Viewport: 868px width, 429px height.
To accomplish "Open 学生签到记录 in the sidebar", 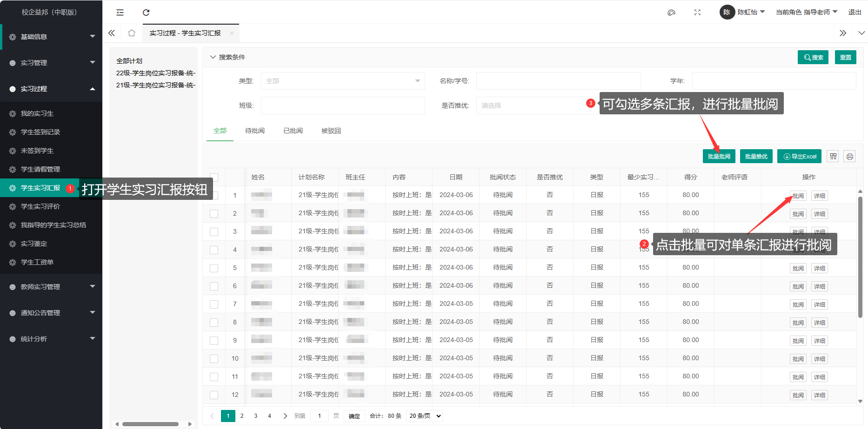I will coord(40,132).
